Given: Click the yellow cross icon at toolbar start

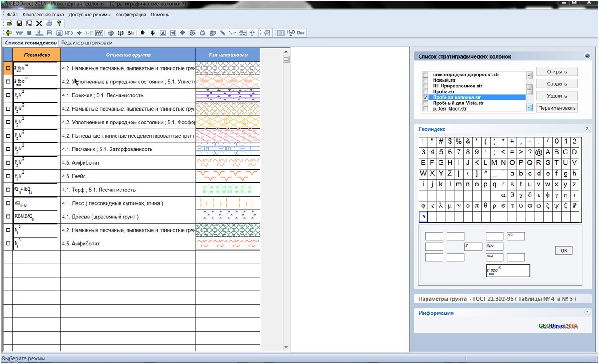Looking at the screenshot, I should pyautogui.click(x=9, y=33).
